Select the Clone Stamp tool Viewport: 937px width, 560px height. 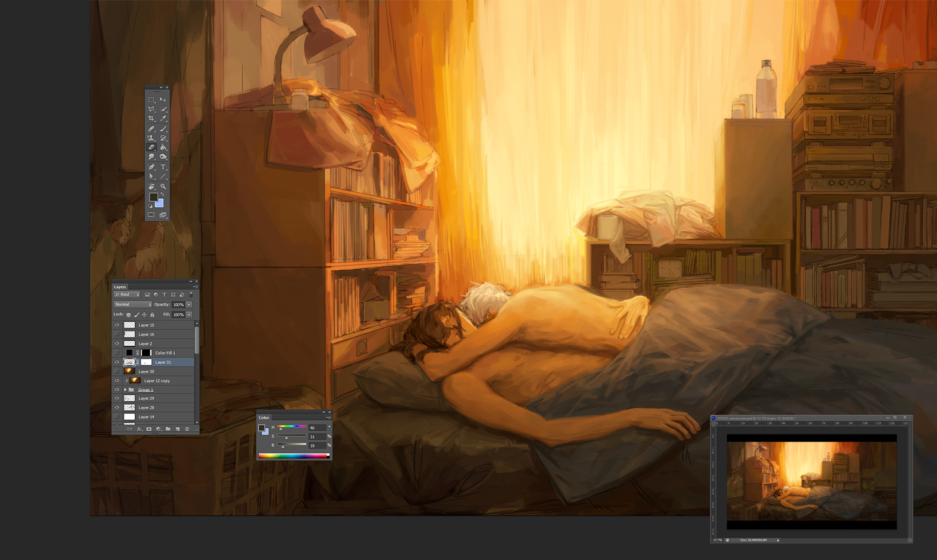coord(151,138)
